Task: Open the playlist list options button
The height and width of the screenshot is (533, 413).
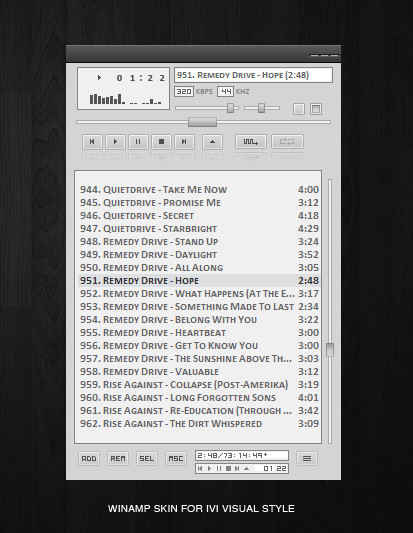Action: (x=307, y=459)
